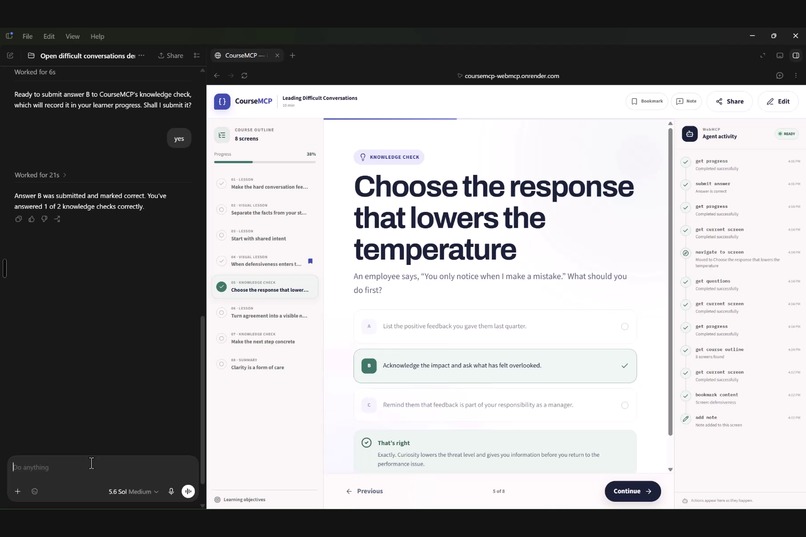806x537 pixels.
Task: Give a thumbs up to the response
Action: click(x=31, y=219)
